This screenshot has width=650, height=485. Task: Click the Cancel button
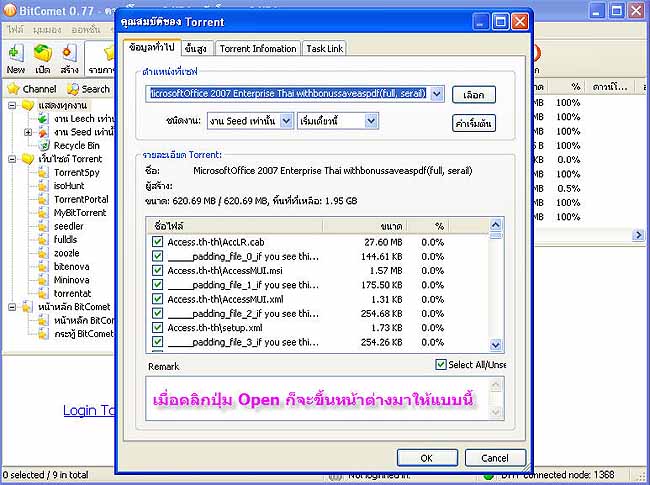(x=495, y=458)
